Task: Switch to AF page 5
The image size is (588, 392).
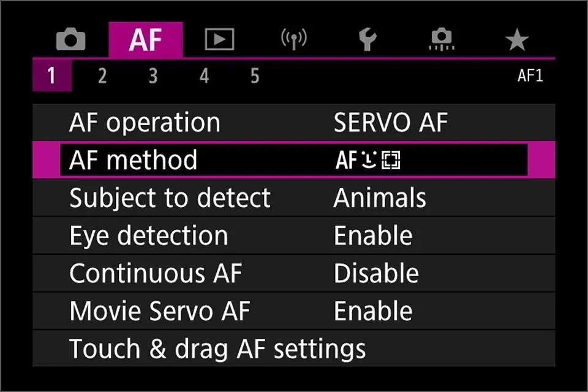Action: pyautogui.click(x=254, y=76)
